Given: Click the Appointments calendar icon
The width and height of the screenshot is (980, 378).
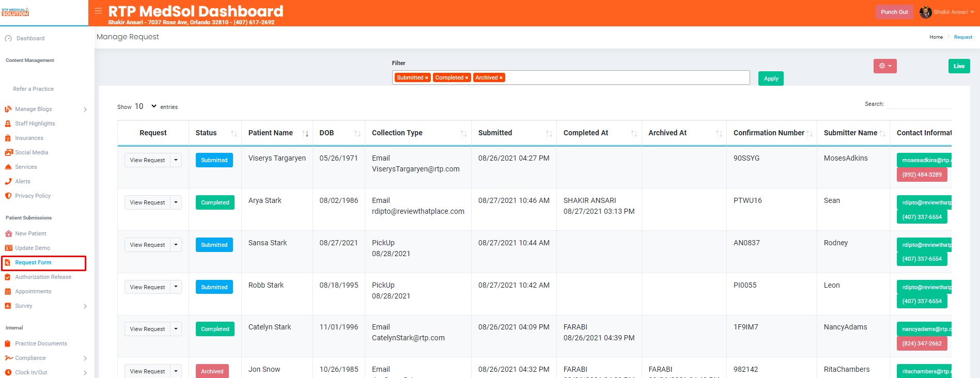Looking at the screenshot, I should [8, 291].
